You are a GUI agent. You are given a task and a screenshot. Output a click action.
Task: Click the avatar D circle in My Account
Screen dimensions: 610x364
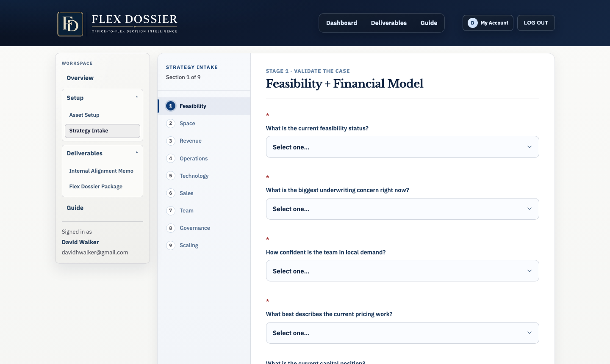[473, 23]
